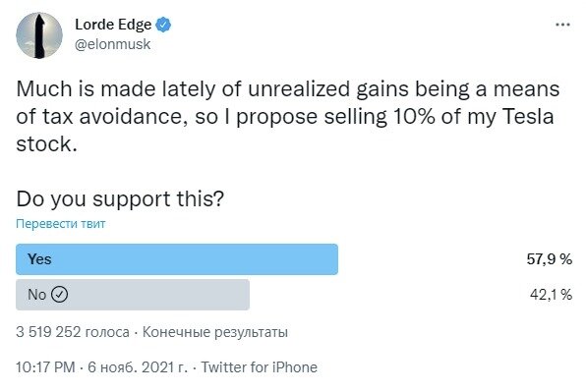Click the rocket profile avatar

click(39, 35)
